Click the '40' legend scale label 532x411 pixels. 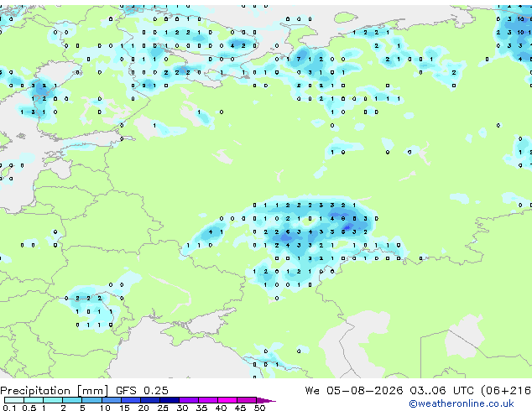click(221, 408)
